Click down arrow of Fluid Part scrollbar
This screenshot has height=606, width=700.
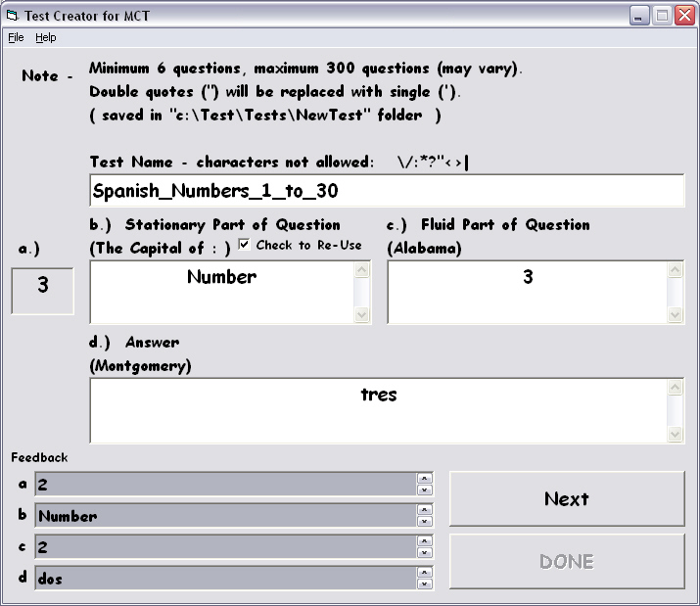[x=676, y=315]
